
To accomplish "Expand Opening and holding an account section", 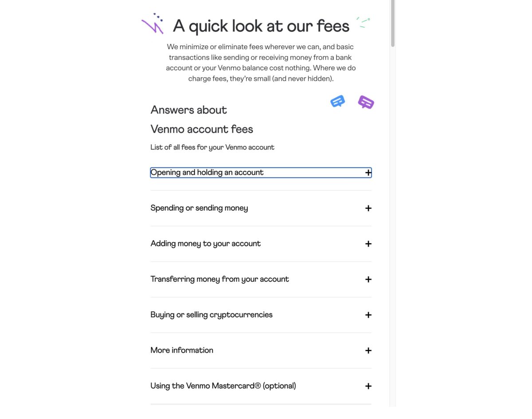I will click(261, 173).
